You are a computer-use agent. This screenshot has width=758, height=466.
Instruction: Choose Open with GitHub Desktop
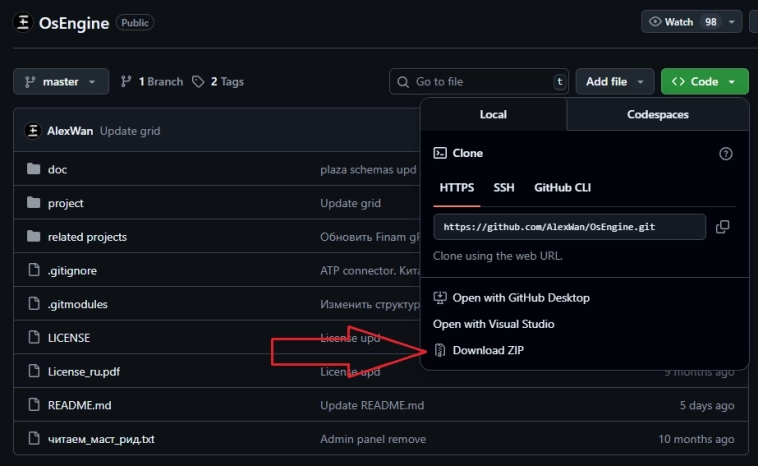[x=511, y=298]
